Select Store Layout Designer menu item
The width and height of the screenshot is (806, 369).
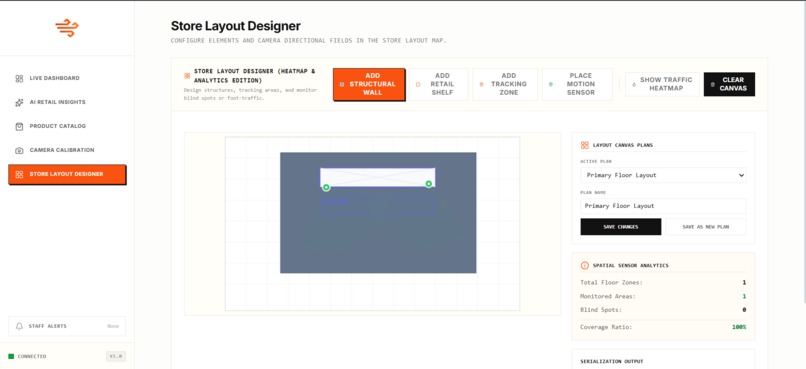click(67, 174)
